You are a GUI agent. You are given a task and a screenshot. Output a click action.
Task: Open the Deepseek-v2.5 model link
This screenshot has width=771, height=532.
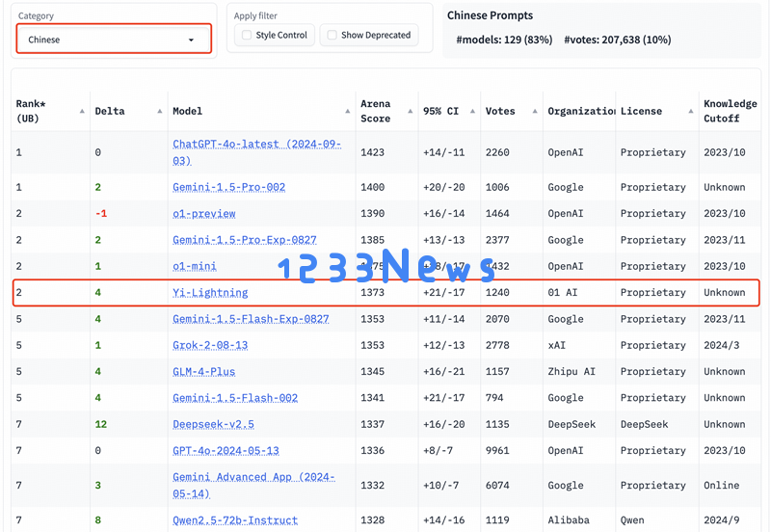(213, 424)
